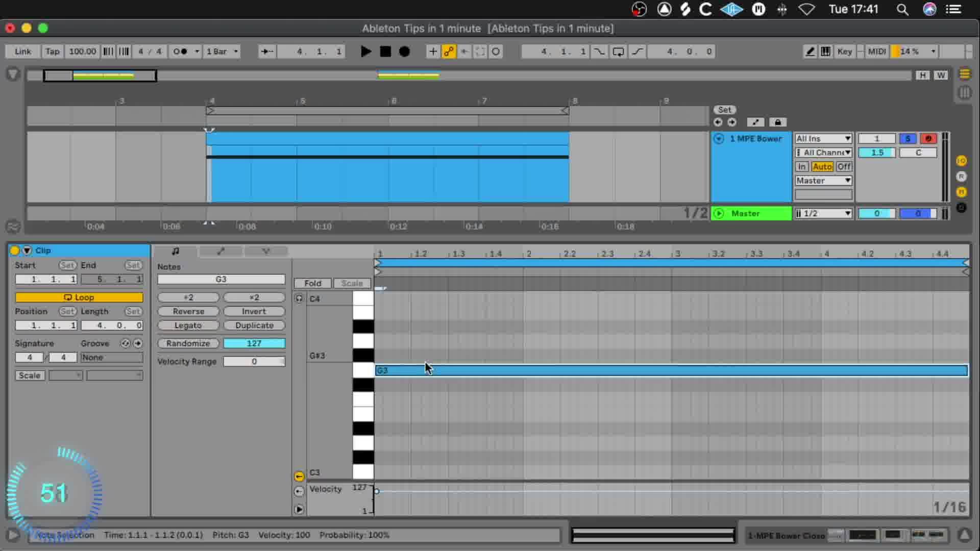Click the Legato button

(x=188, y=325)
